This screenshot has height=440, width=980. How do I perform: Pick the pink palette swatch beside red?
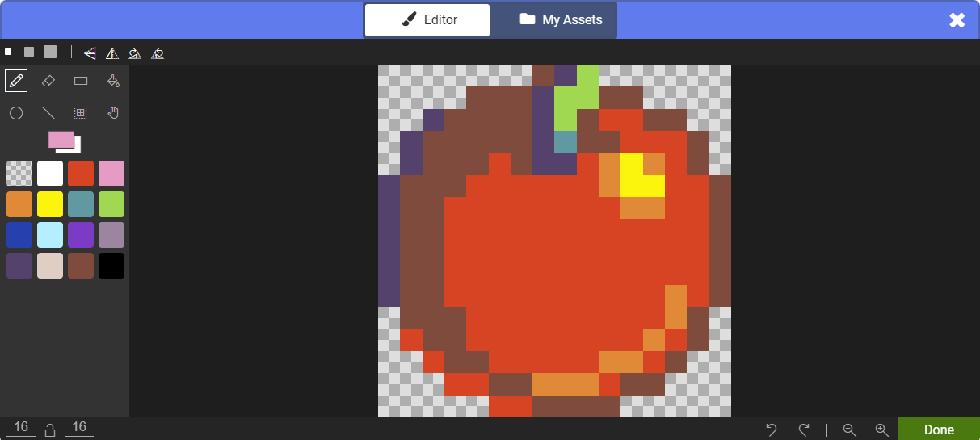tap(111, 174)
